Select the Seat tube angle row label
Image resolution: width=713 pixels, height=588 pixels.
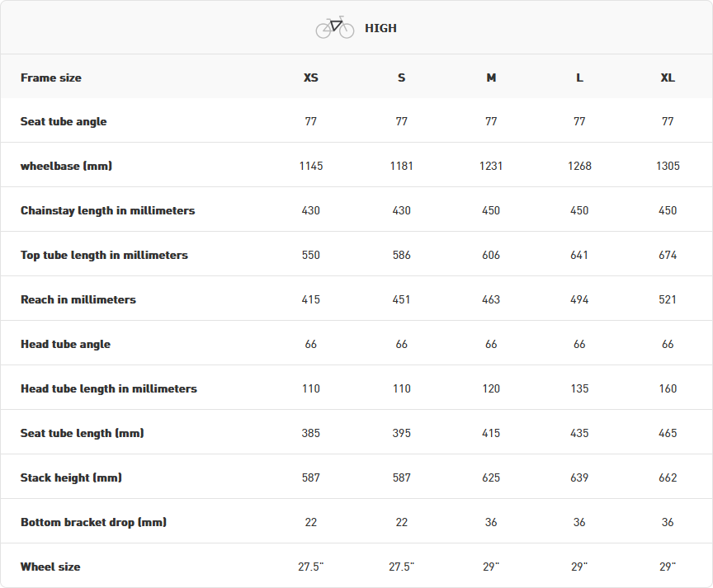pos(64,121)
